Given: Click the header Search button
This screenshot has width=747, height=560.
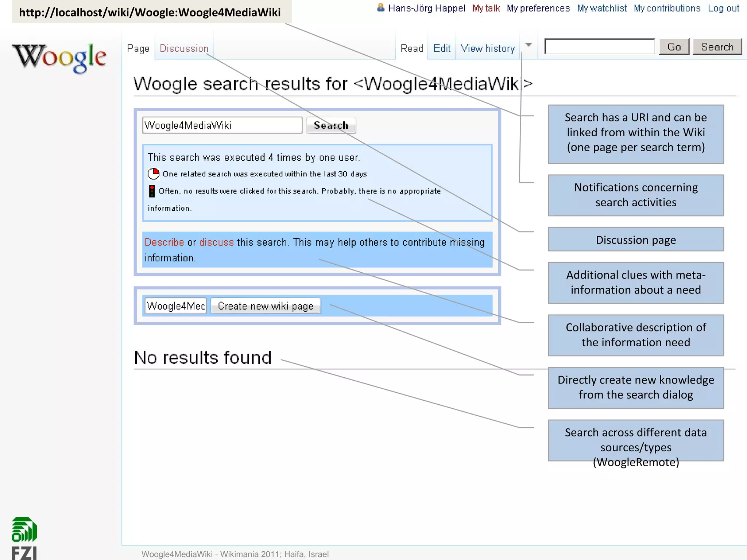Looking at the screenshot, I should [717, 47].
